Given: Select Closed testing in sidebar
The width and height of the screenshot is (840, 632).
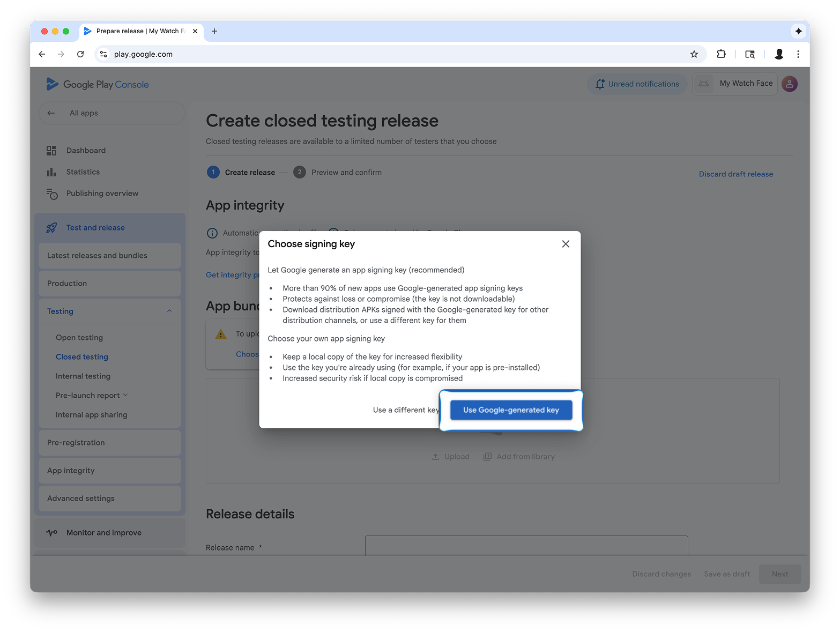Looking at the screenshot, I should coord(82,357).
